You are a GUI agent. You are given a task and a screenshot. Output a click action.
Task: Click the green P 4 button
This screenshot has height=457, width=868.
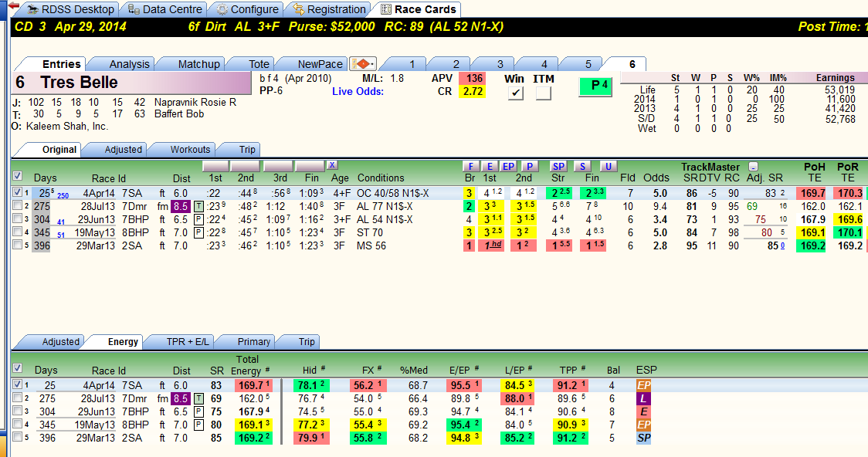[x=595, y=86]
